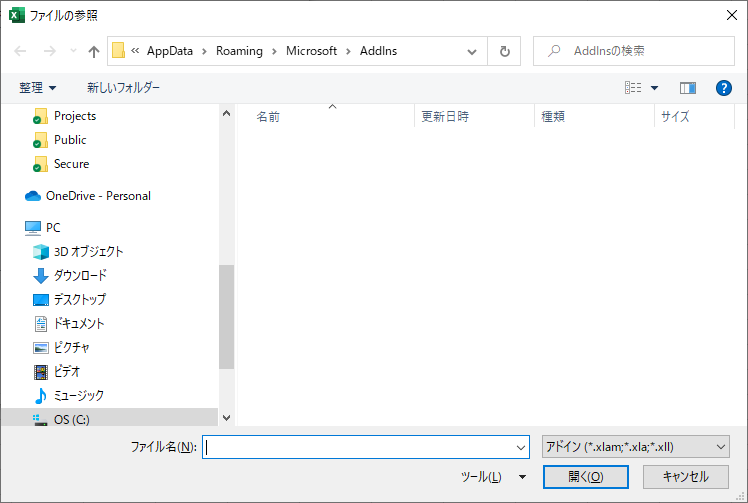Refresh the AddIns folder view
The width and height of the screenshot is (748, 503).
click(504, 51)
